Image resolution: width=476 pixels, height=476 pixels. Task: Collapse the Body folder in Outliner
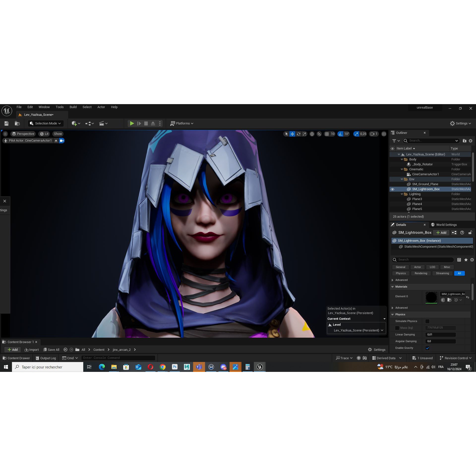click(402, 159)
